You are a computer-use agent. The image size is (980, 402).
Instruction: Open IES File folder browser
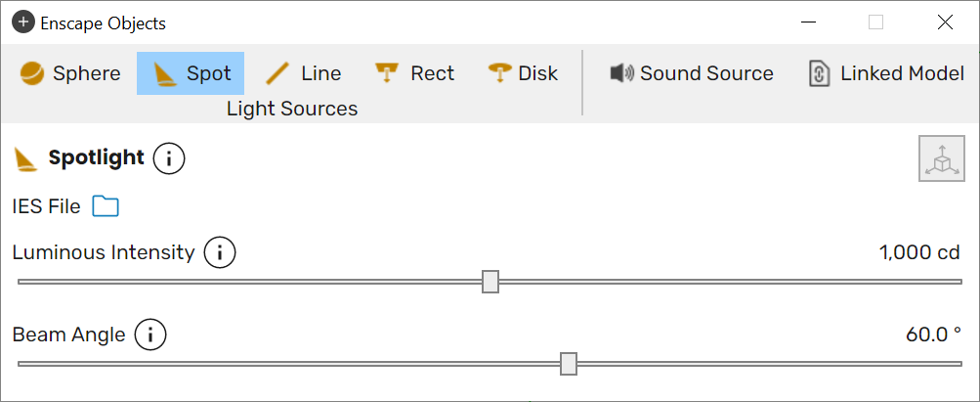click(106, 206)
